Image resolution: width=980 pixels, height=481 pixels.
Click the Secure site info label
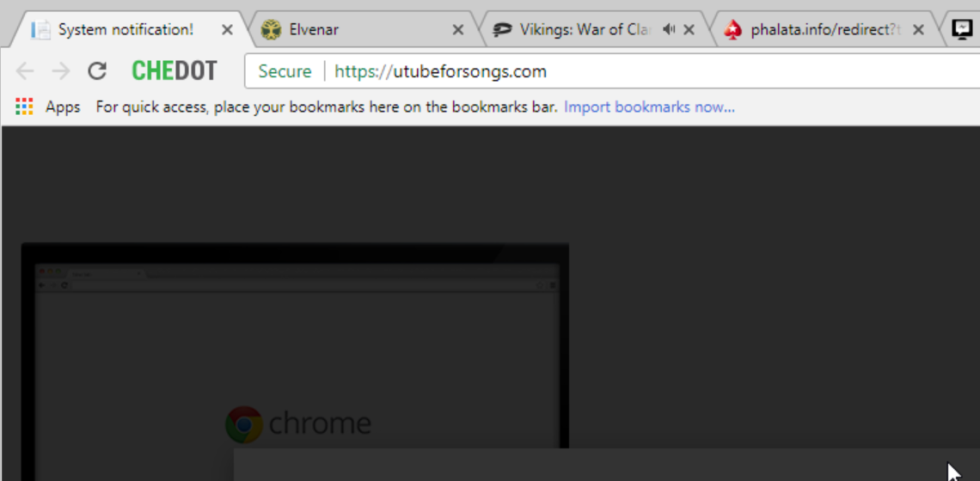[x=285, y=71]
